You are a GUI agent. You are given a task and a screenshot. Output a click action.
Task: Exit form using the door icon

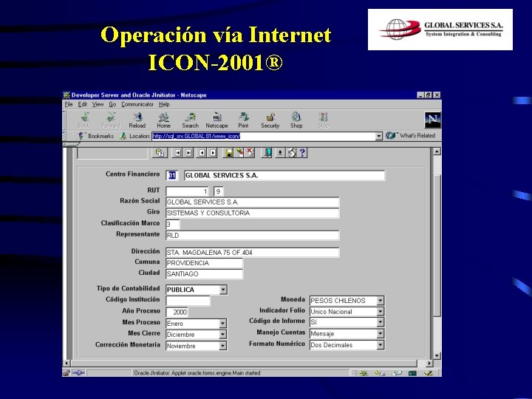tap(267, 153)
